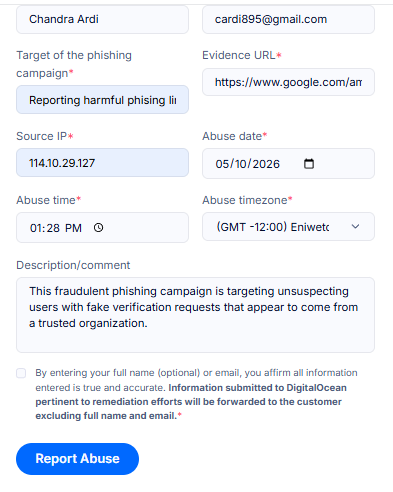Select the month segment 05 in Abuse date
The height and width of the screenshot is (492, 393).
222,164
